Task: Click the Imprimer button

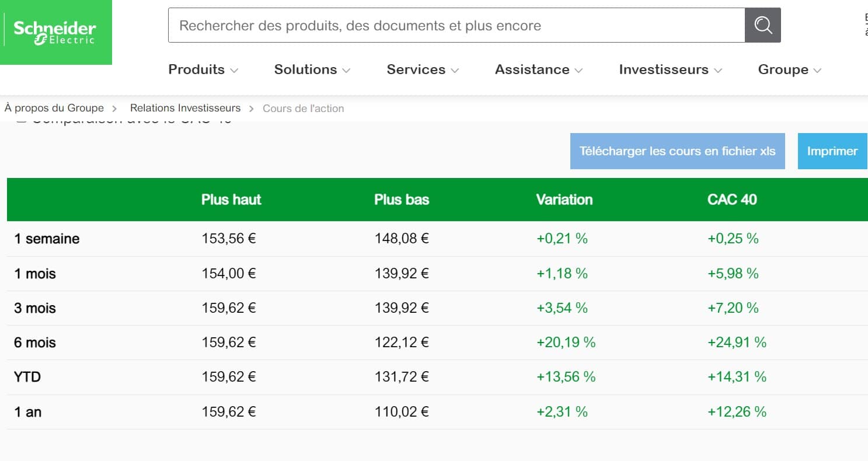Action: click(x=832, y=151)
